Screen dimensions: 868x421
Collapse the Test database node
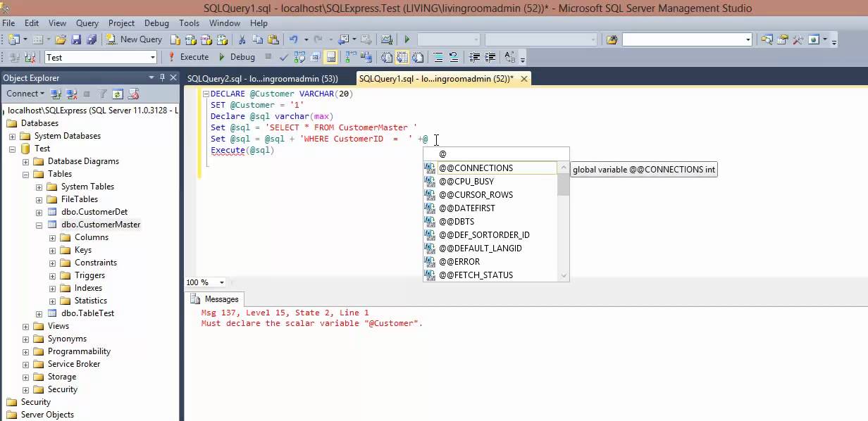click(x=13, y=149)
